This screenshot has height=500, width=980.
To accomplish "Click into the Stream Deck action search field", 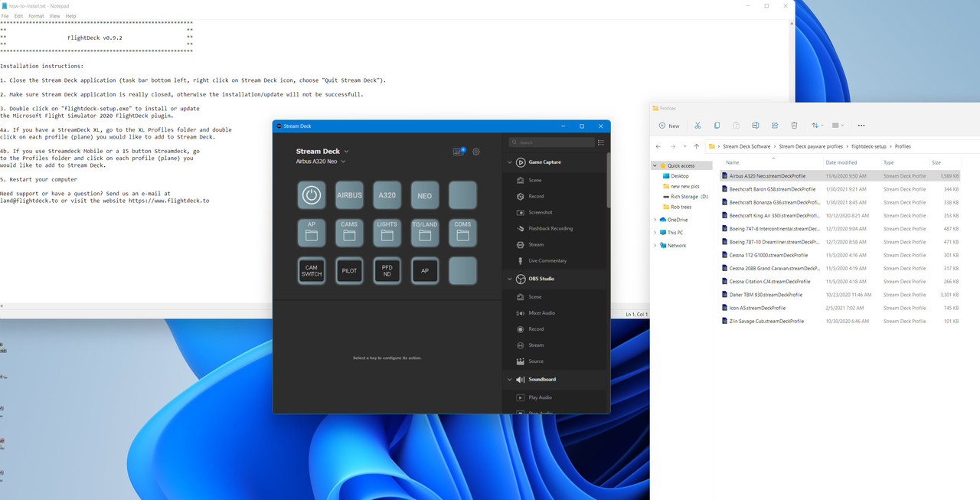I will pyautogui.click(x=552, y=142).
